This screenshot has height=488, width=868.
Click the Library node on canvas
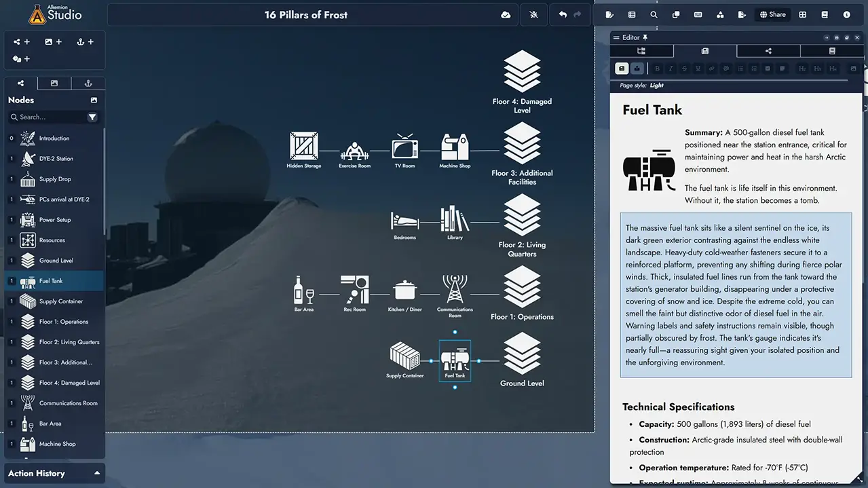(455, 223)
